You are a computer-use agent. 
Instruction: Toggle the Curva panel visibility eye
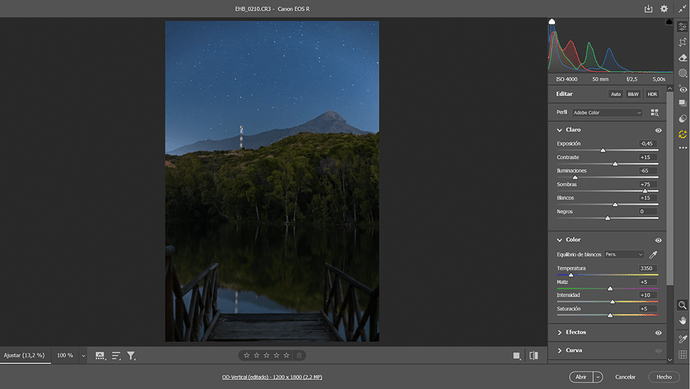tap(658, 351)
